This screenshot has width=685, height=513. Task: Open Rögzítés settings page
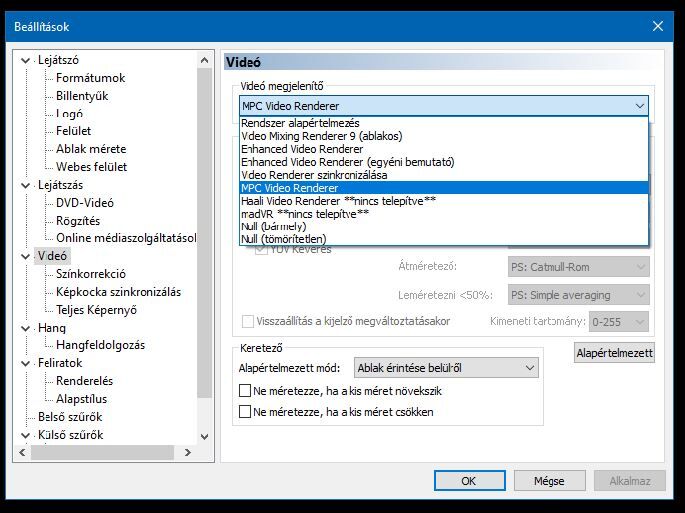(x=78, y=221)
